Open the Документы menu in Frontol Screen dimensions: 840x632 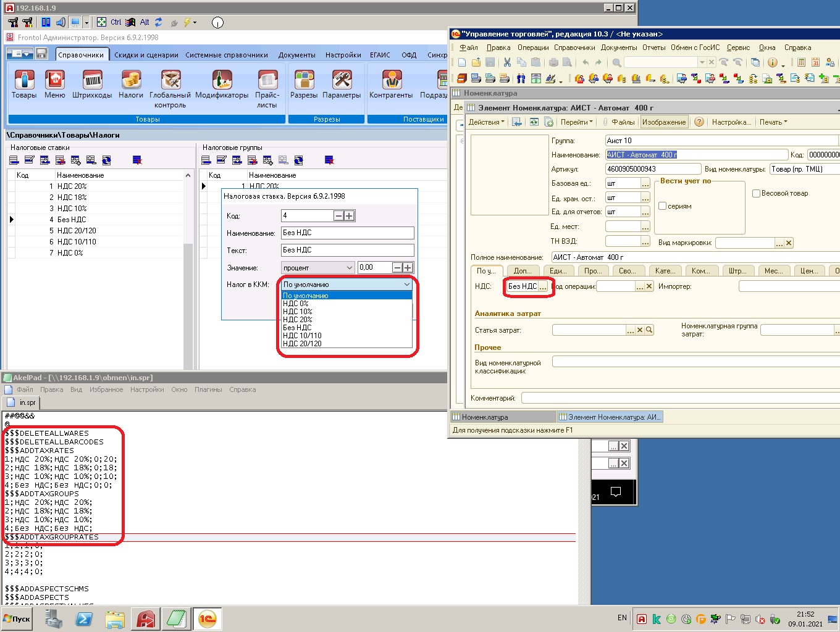pyautogui.click(x=296, y=55)
